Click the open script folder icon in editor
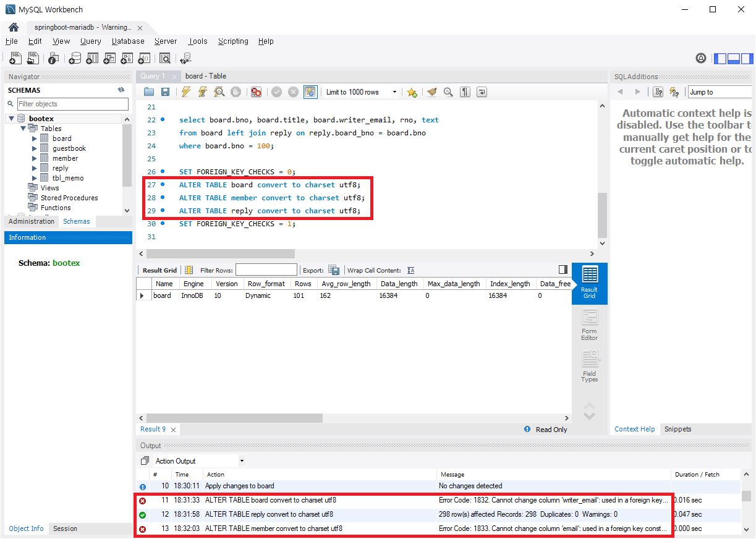Screen dimensions: 756x539 149,92
